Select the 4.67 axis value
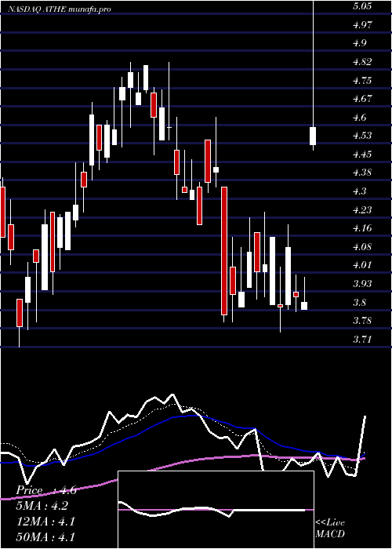 tap(362, 98)
